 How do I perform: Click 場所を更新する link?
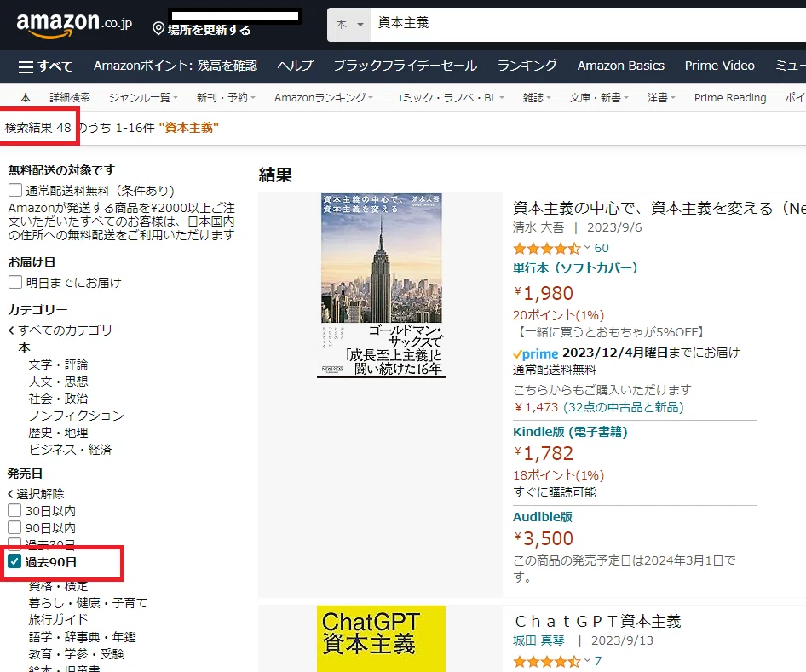coord(210,30)
